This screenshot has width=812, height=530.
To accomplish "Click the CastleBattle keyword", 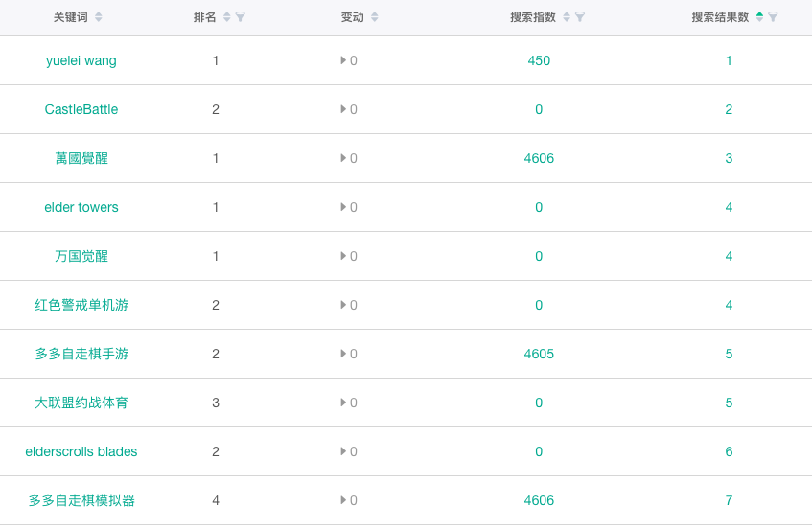I will (81, 109).
